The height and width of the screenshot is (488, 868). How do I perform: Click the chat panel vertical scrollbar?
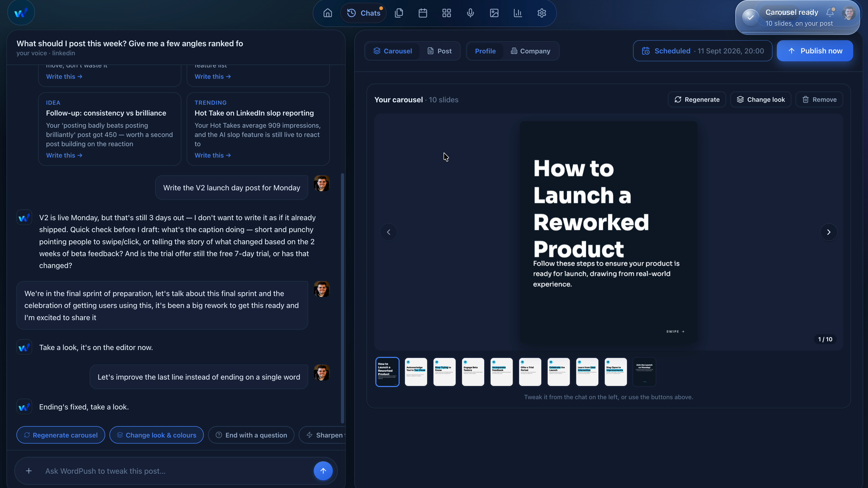pyautogui.click(x=342, y=298)
